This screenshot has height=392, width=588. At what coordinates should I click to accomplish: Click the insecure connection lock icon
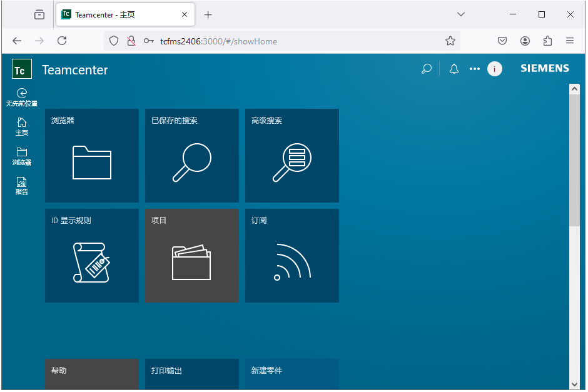(x=131, y=41)
